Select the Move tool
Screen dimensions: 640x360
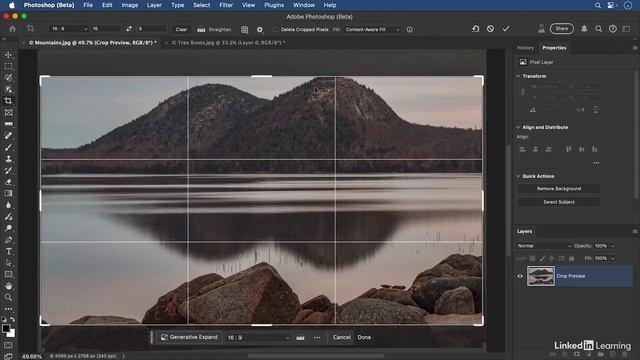pos(8,55)
